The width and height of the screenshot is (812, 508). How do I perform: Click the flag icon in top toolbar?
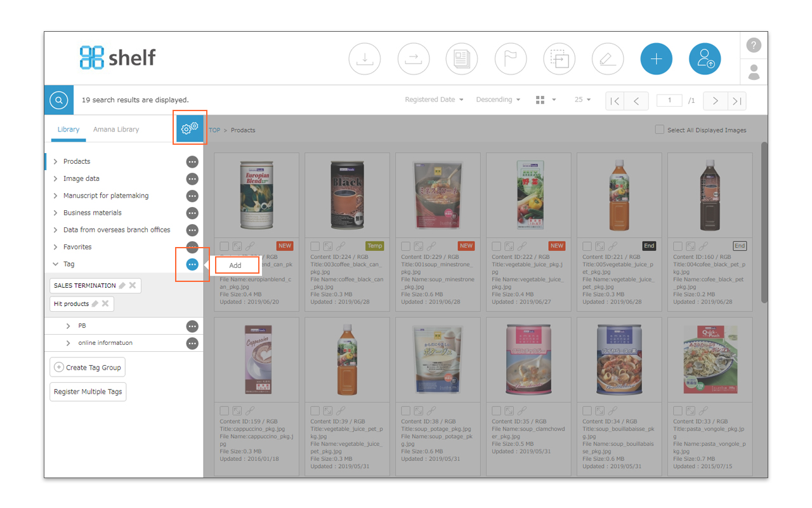[x=511, y=59]
